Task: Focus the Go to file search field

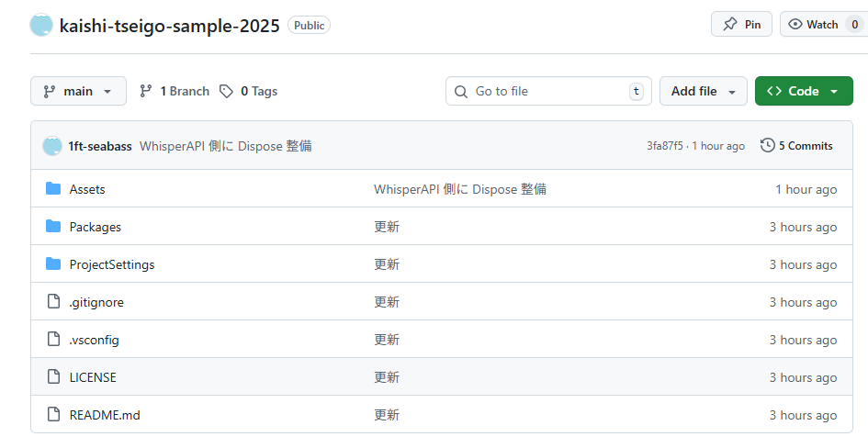Action: [x=548, y=91]
